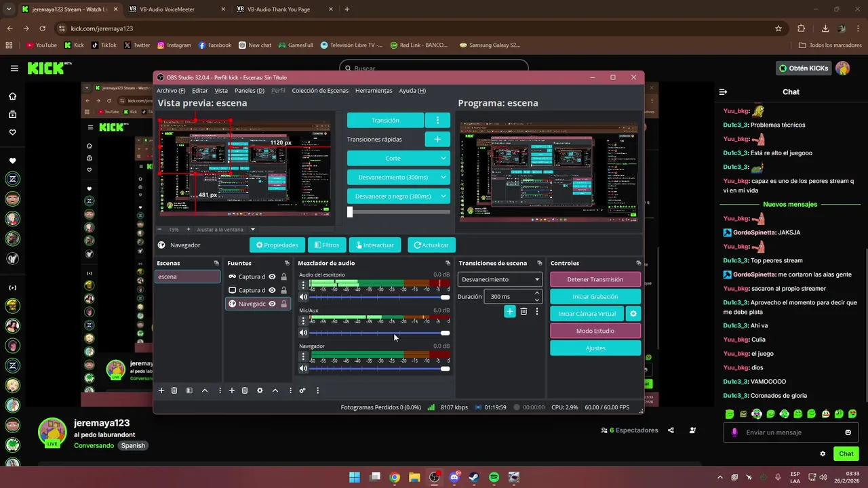Share the Kick stream

[x=671, y=430]
